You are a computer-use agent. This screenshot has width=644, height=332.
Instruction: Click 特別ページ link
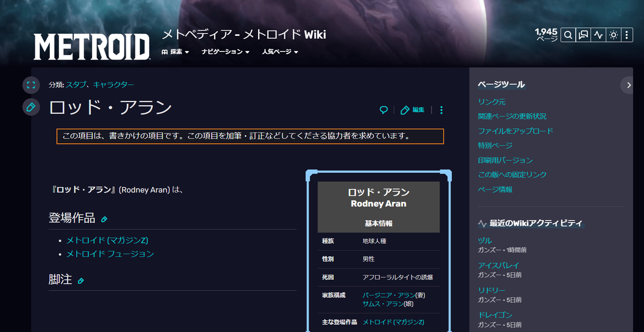pyautogui.click(x=495, y=145)
